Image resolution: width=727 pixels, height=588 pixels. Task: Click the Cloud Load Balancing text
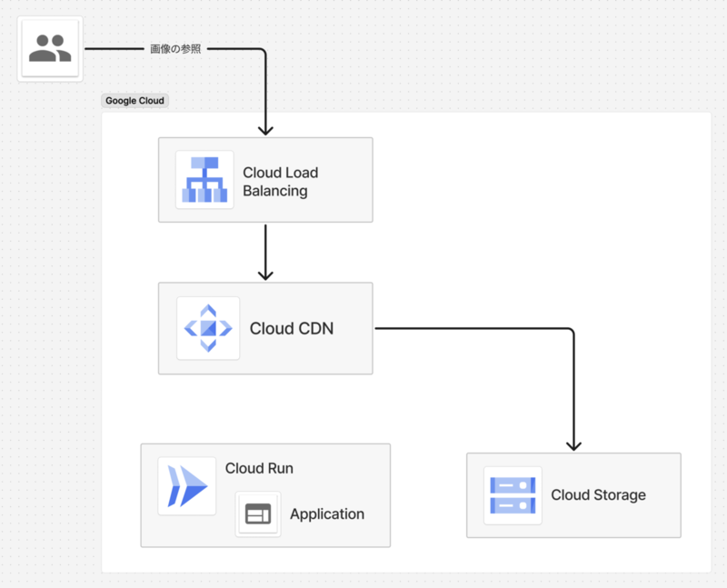(281, 182)
